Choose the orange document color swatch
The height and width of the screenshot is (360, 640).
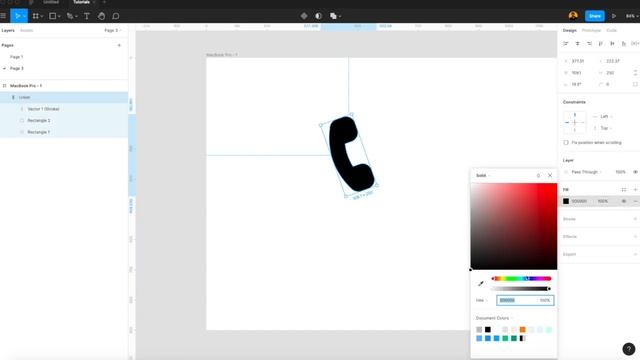[522, 329]
